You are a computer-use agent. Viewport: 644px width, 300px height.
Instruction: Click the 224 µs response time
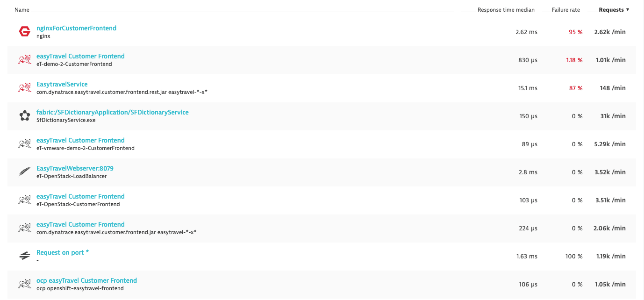pos(528,228)
